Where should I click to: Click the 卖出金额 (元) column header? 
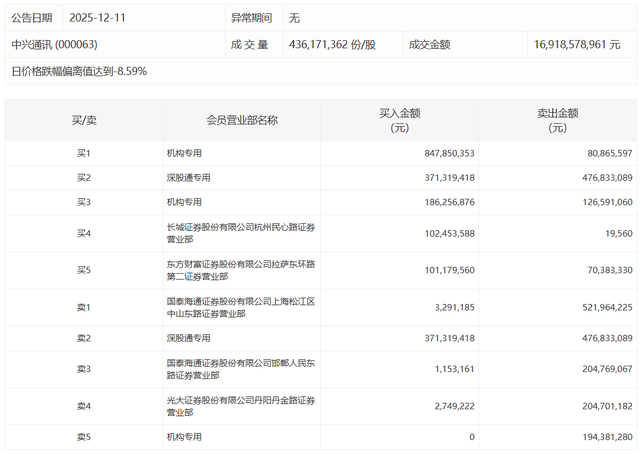click(x=557, y=120)
